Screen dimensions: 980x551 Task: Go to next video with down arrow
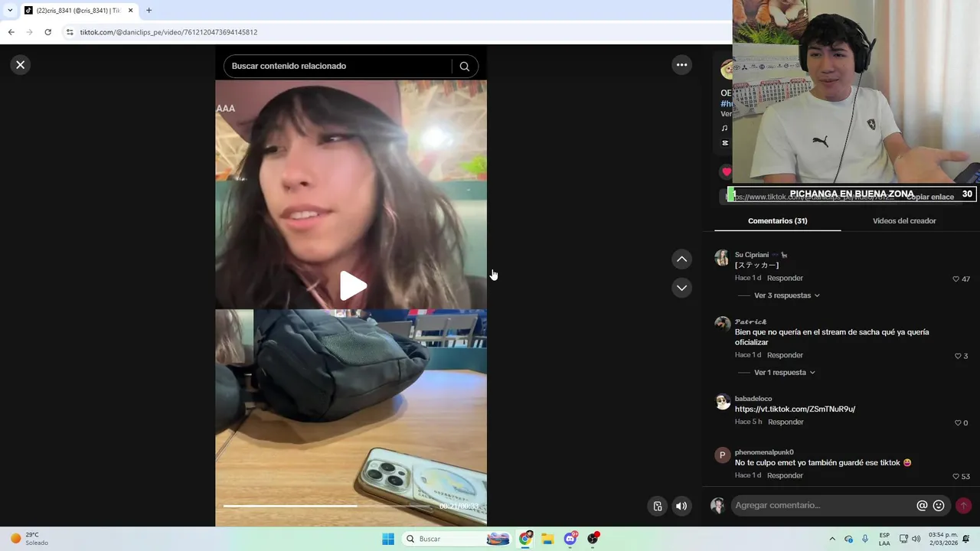[681, 288]
